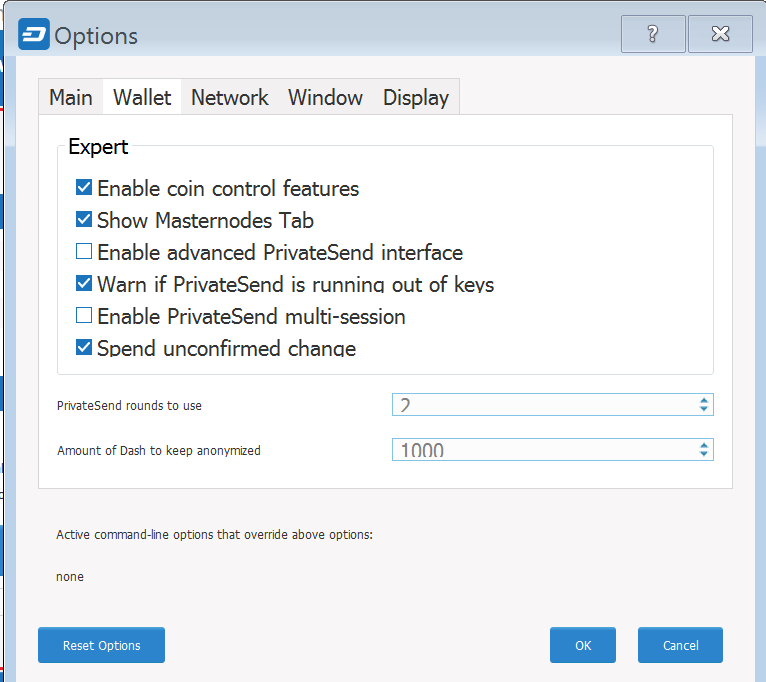Confirm settings with OK button
The height and width of the screenshot is (682, 766).
coord(583,645)
